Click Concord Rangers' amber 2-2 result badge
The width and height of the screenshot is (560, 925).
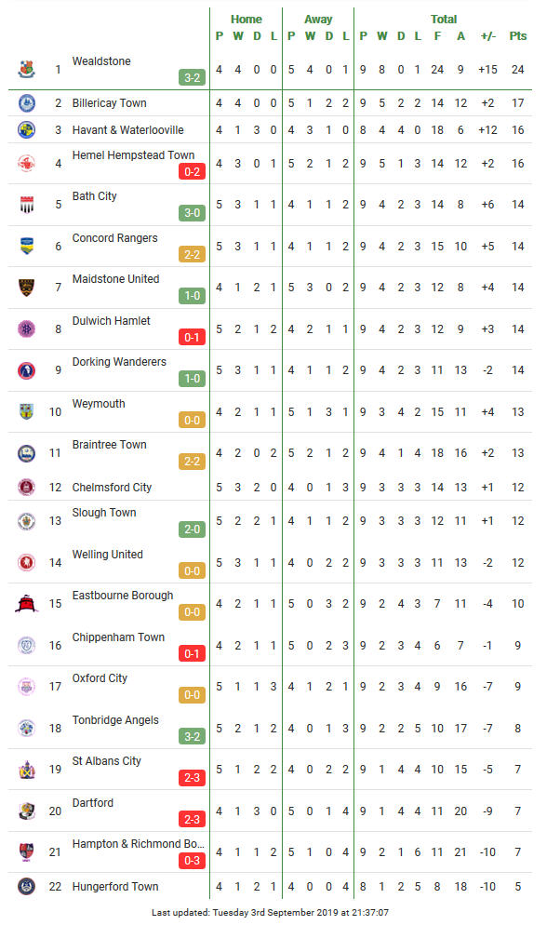tap(193, 254)
